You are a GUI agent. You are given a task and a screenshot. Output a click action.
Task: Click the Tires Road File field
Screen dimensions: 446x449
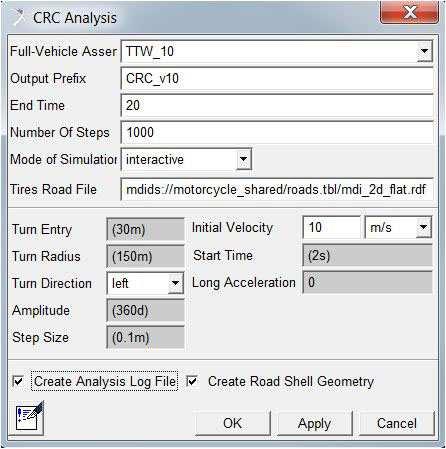[x=277, y=189]
